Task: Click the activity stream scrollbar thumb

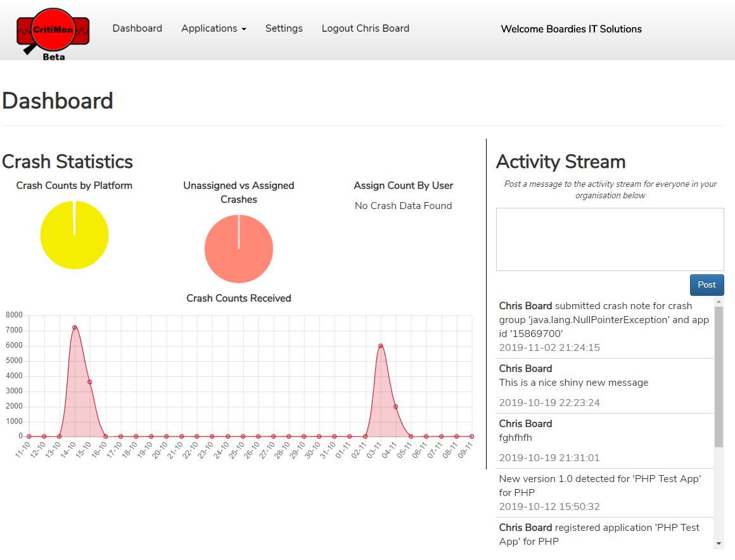Action: 719,377
